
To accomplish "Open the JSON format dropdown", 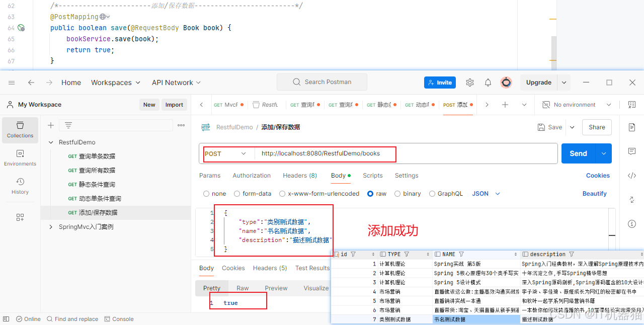I will [486, 194].
